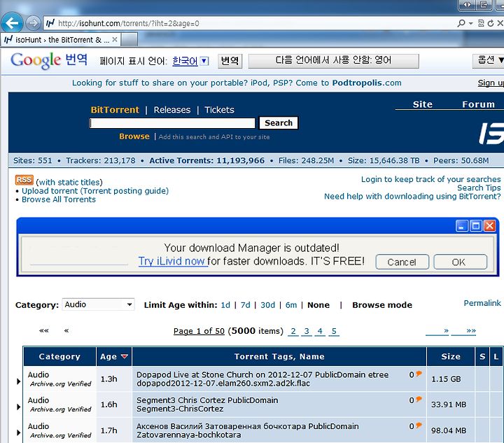Open a new blank tab
This screenshot has width=504, height=443.
tap(129, 39)
